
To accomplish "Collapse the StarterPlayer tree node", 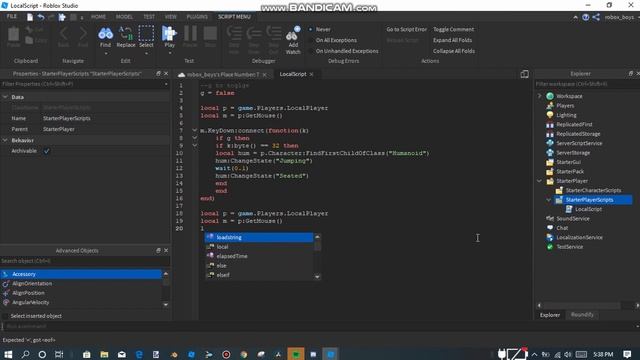I will click(539, 181).
